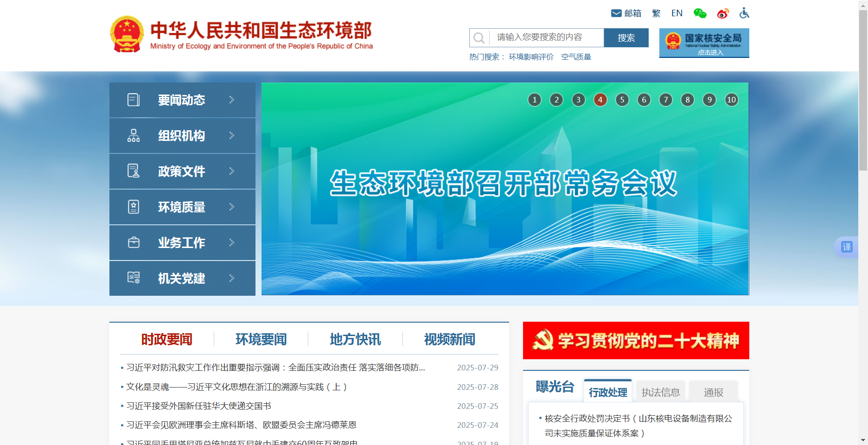Click the floating translate icon
The image size is (868, 445).
click(x=847, y=247)
